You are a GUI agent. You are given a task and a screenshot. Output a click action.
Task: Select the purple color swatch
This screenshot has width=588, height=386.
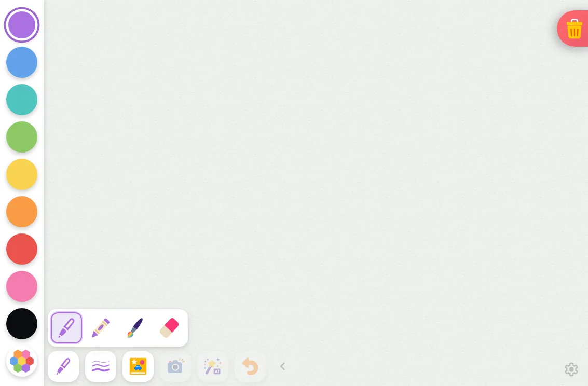pos(22,25)
